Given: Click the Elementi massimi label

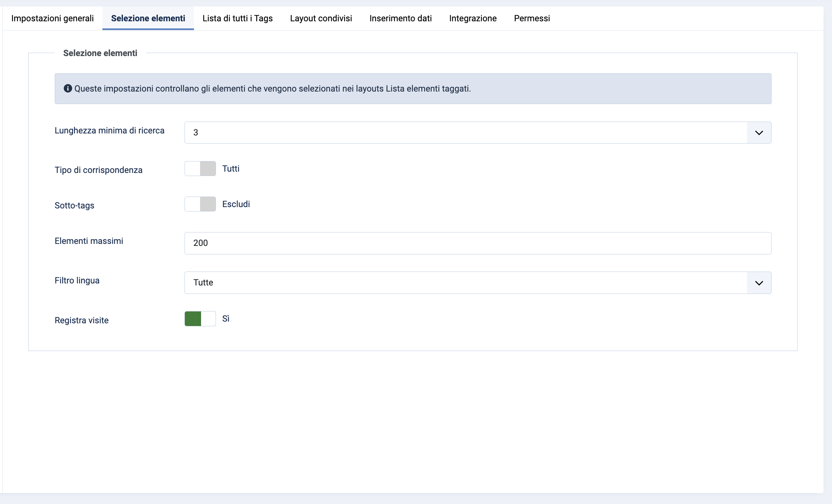Looking at the screenshot, I should [x=89, y=241].
